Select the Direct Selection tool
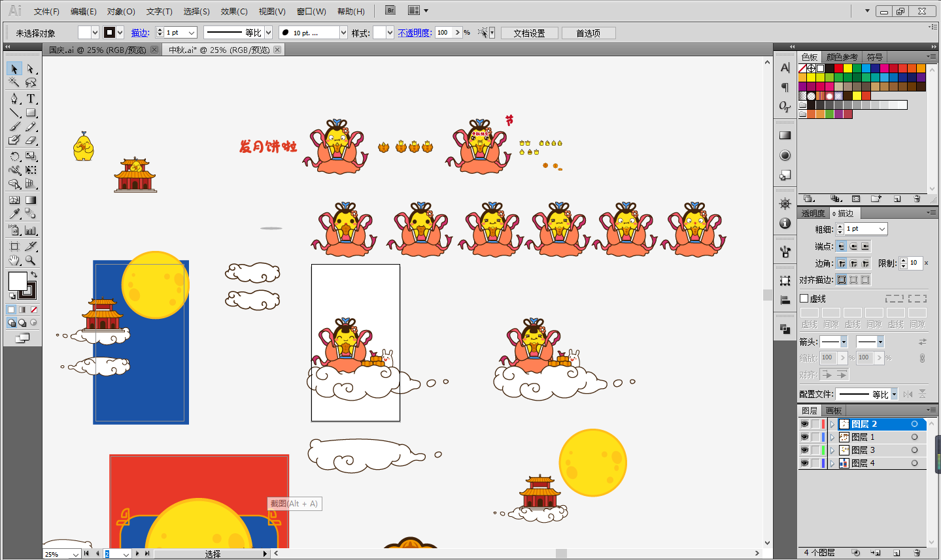The height and width of the screenshot is (560, 941). (x=31, y=69)
